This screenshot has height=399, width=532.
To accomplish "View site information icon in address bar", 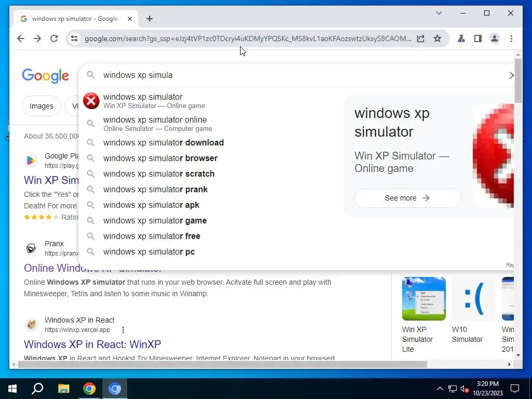I will (x=74, y=38).
